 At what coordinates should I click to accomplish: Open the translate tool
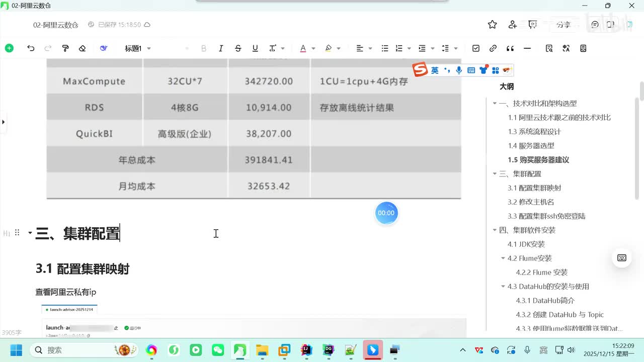567,48
